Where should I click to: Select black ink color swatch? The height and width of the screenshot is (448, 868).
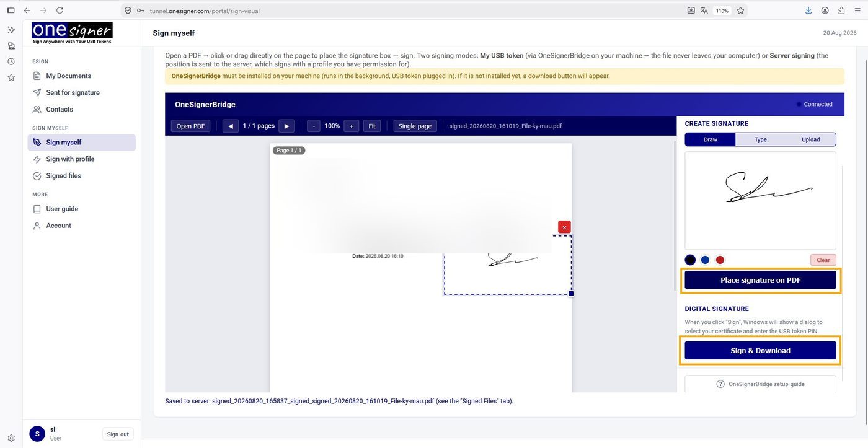tap(690, 260)
